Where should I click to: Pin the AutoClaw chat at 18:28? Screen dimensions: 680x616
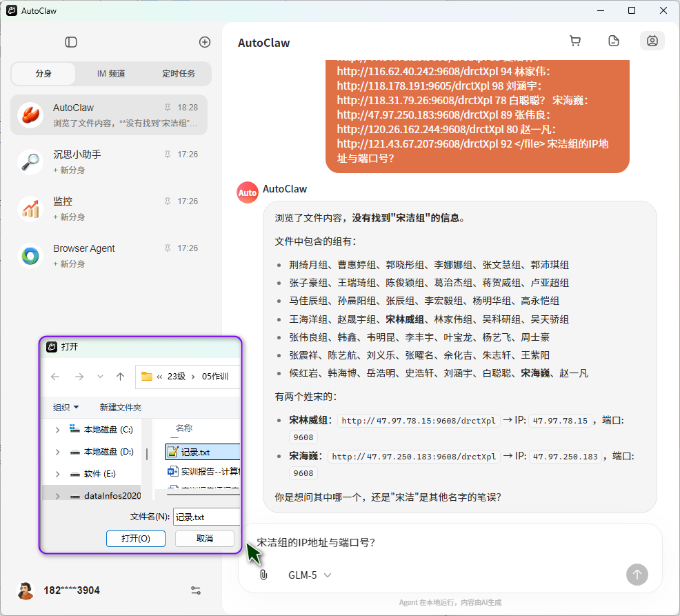(x=168, y=107)
